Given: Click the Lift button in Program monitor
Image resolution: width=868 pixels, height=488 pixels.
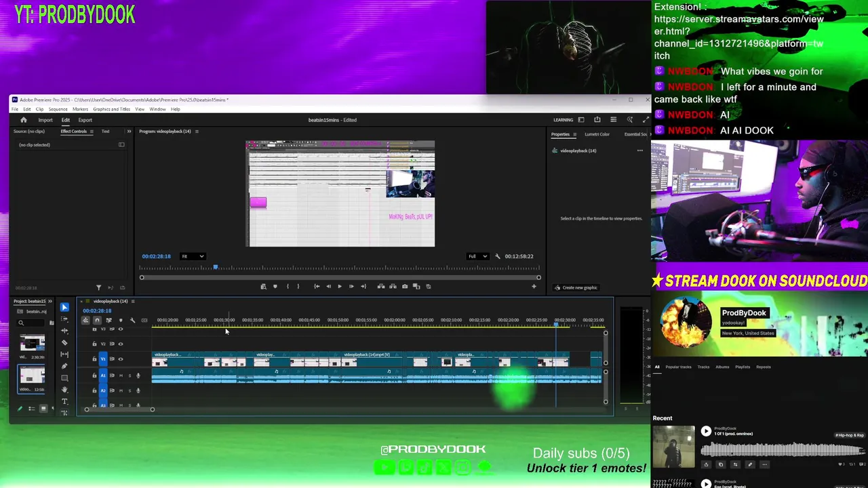Looking at the screenshot, I should click(x=381, y=286).
